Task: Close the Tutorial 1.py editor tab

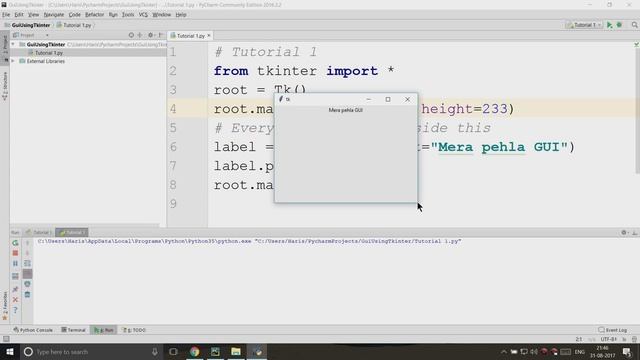Action: point(209,36)
